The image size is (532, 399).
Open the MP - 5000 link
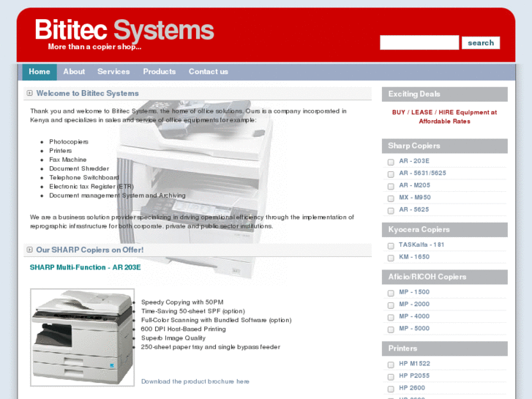414,329
